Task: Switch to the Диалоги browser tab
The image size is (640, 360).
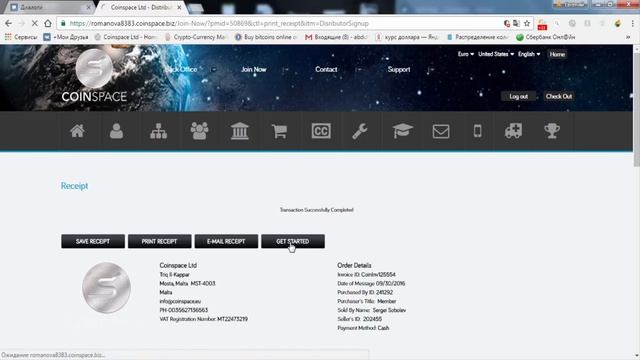Action: pos(49,7)
